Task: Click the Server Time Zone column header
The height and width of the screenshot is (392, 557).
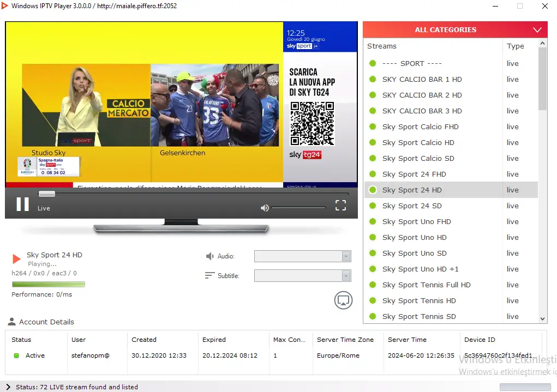Action: [345, 340]
